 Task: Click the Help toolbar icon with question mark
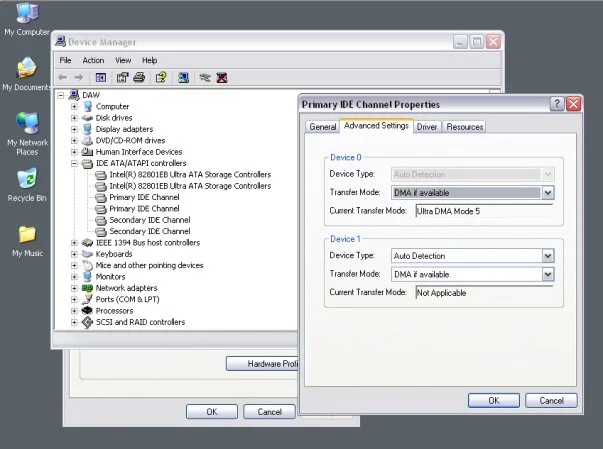click(161, 78)
